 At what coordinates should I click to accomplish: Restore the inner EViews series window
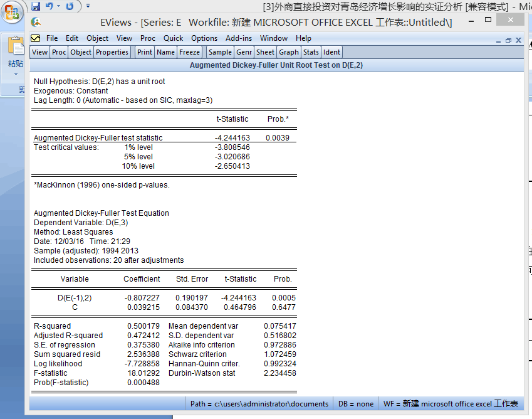[x=508, y=40]
